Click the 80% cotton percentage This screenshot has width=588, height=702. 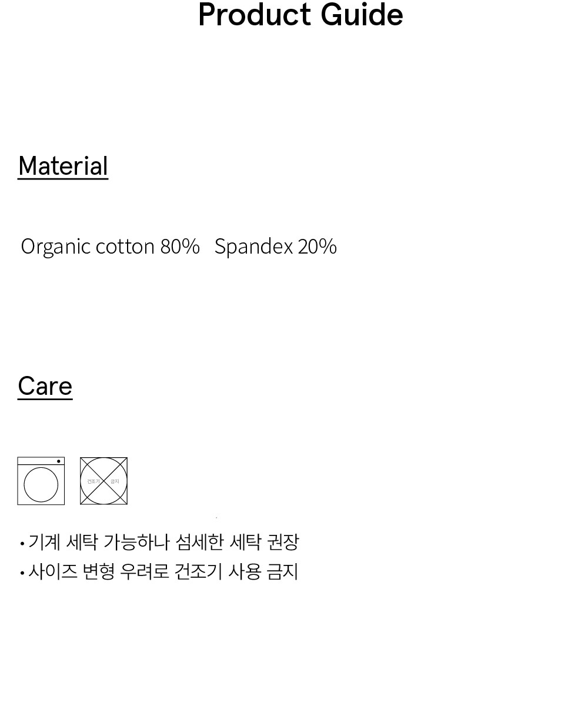pos(180,247)
